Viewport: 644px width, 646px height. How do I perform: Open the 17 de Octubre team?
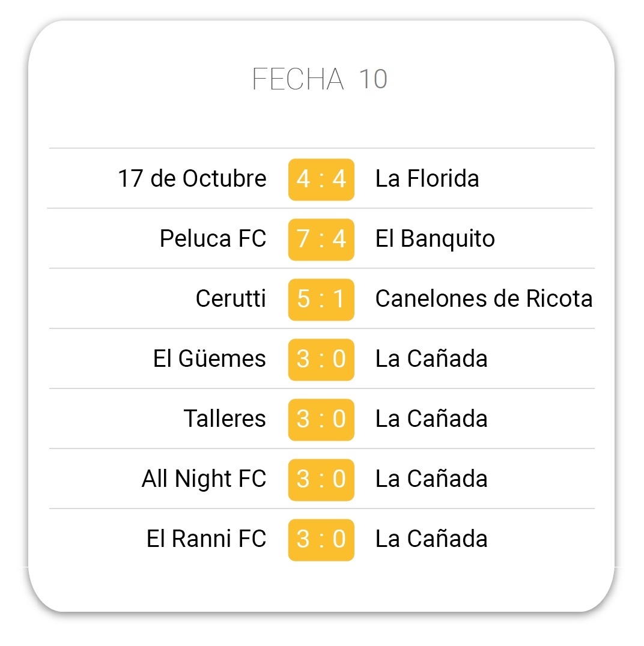[192, 179]
